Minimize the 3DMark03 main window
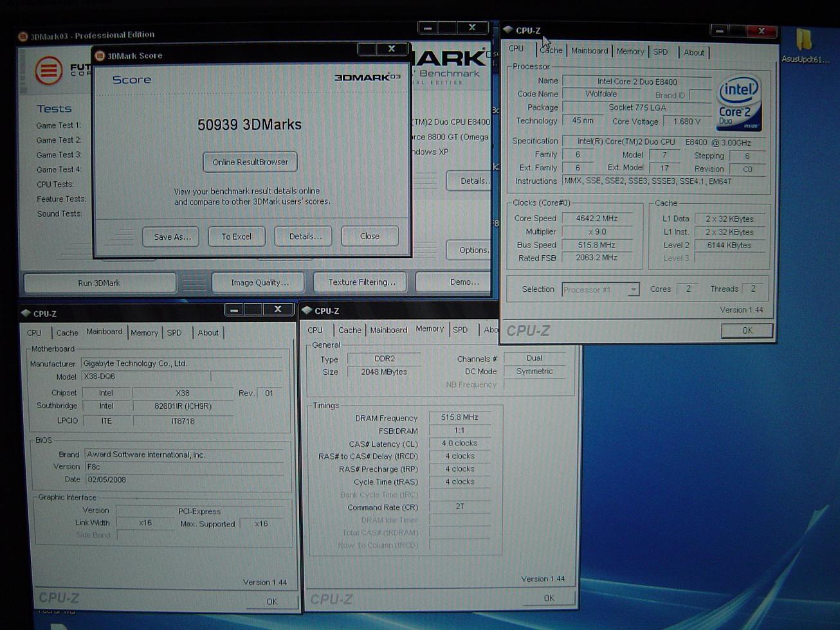Image resolution: width=840 pixels, height=630 pixels. click(x=427, y=28)
